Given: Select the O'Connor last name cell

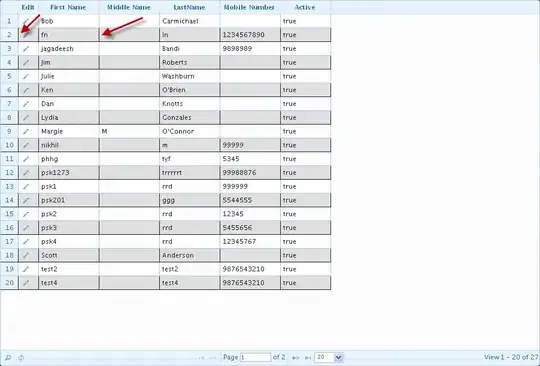Looking at the screenshot, I should point(189,131).
